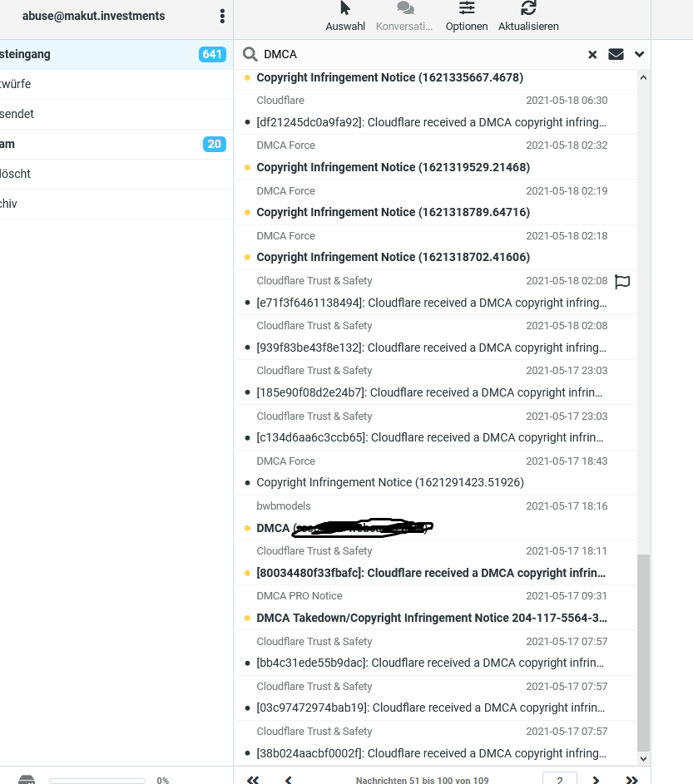The image size is (693, 784).
Task: Click the message list scrollbar thumb
Action: (x=643, y=653)
